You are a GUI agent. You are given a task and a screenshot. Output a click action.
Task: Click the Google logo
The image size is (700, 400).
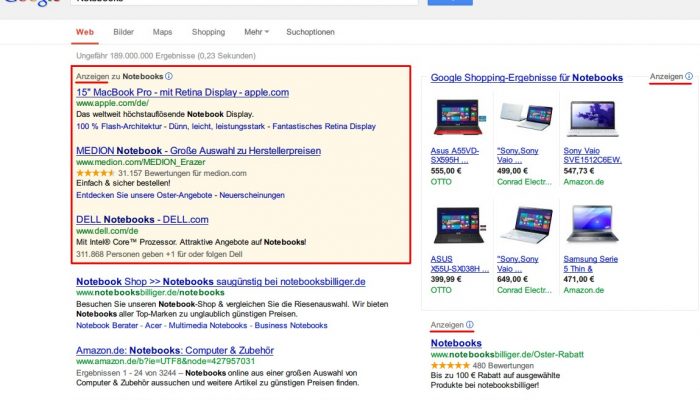(32, 3)
